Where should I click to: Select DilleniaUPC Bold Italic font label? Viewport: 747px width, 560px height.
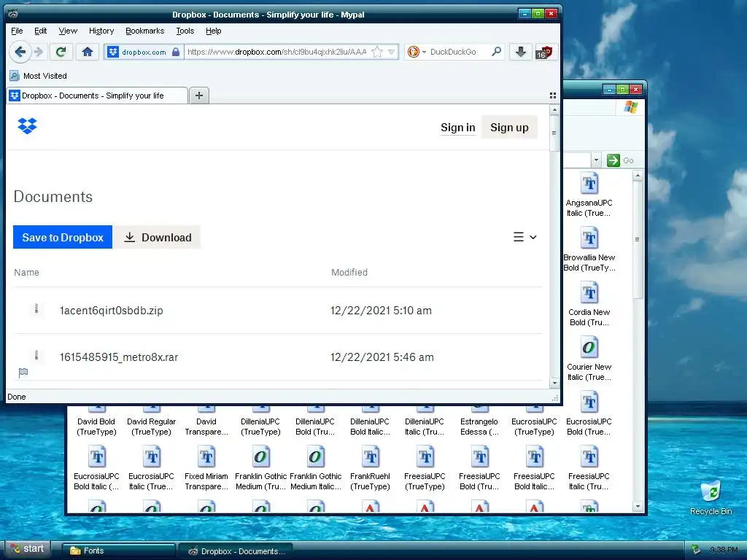pyautogui.click(x=370, y=427)
